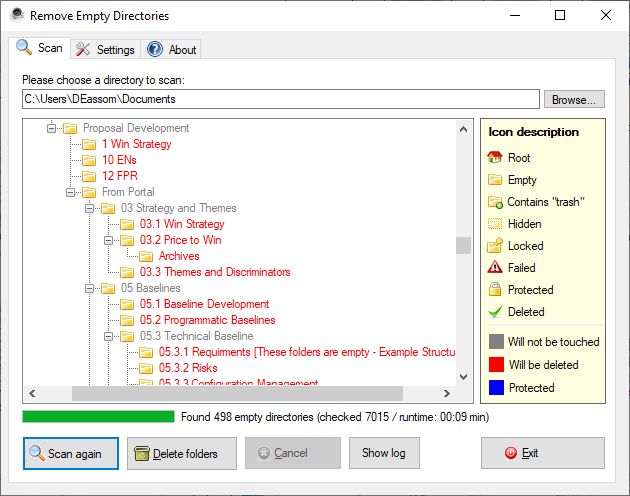Screen dimensions: 630x496
Task: Select 05.1 Baseline Development row
Action: [204, 304]
